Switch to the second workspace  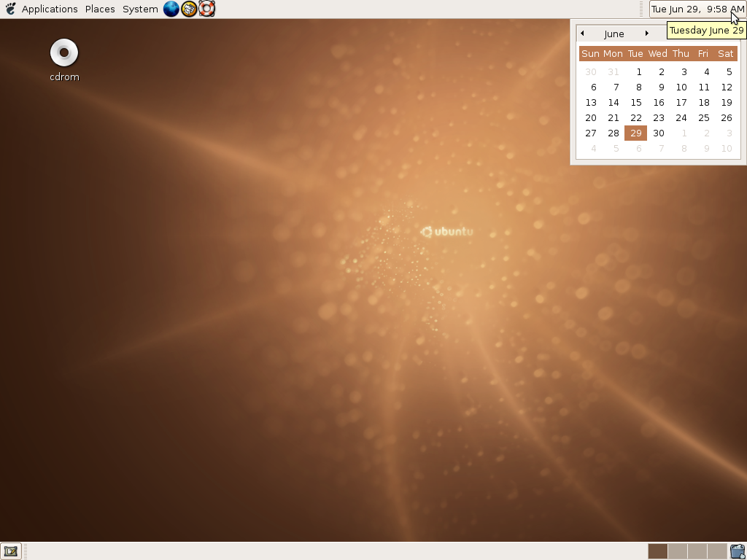point(677,551)
